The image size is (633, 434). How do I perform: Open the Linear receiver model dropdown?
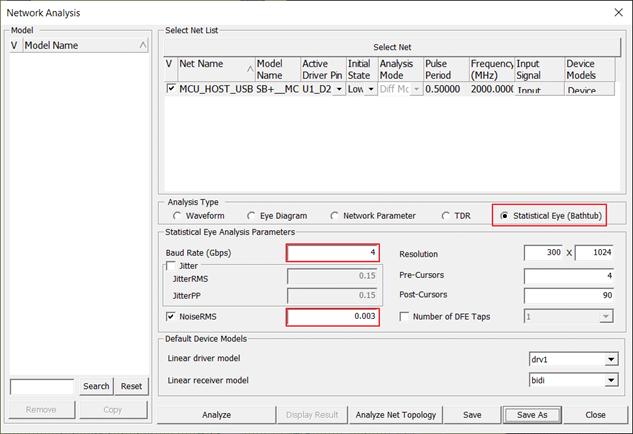pos(610,380)
